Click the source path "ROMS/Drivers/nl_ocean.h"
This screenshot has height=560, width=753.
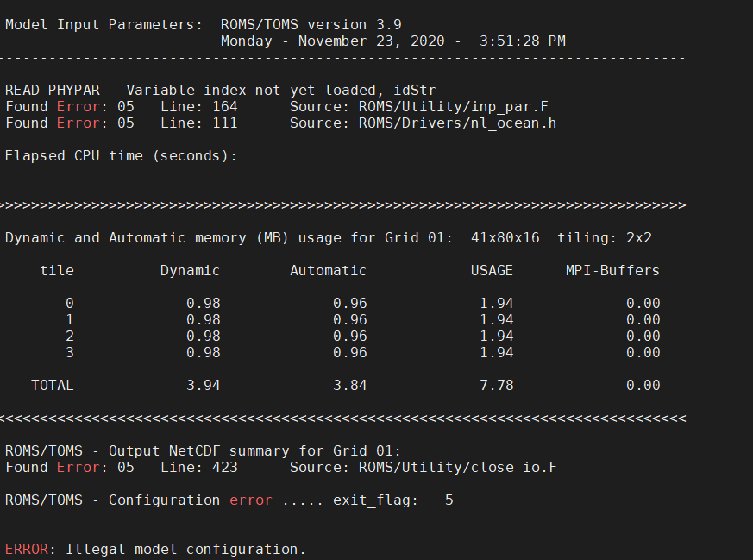click(x=457, y=123)
